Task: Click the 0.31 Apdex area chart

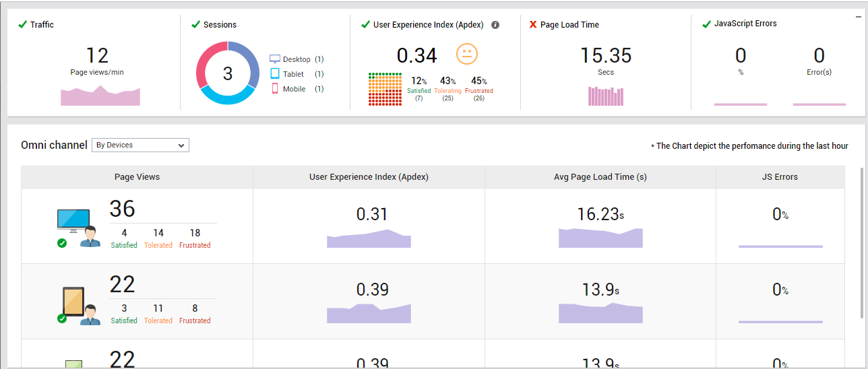Action: click(x=369, y=238)
